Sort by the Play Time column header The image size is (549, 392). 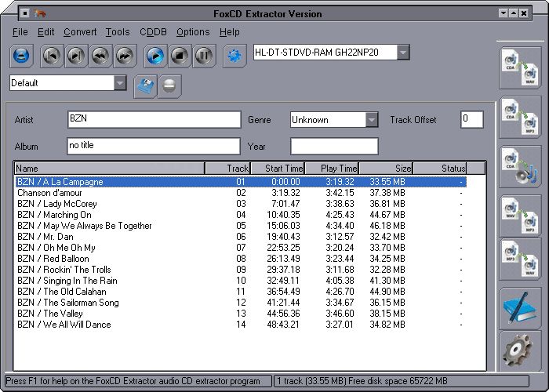[x=332, y=169]
